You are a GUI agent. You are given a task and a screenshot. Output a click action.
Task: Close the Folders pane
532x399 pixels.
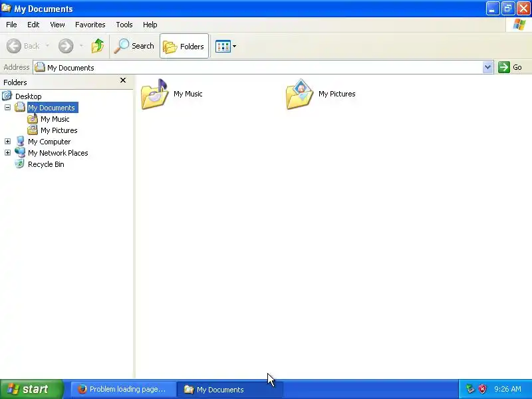[123, 80]
